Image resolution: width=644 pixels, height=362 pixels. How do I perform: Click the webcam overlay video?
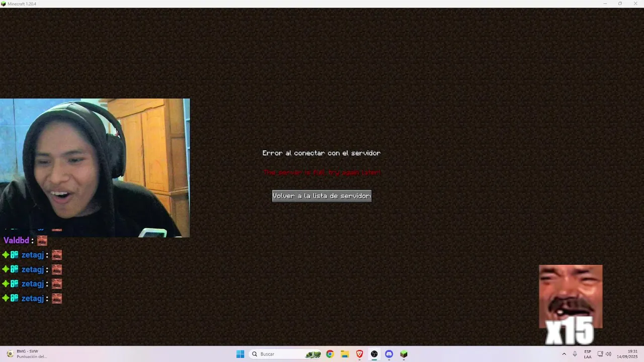pyautogui.click(x=95, y=167)
